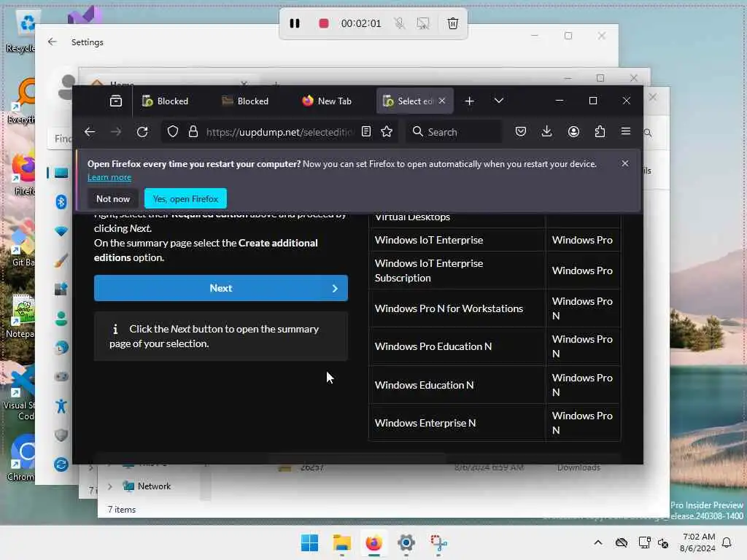747x560 pixels.
Task: Dismiss the Open Firefox notification bar
Action: (x=625, y=163)
